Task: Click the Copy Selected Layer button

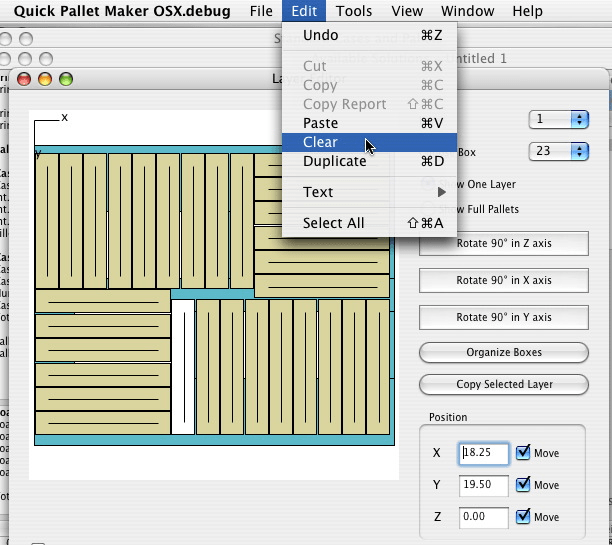Action: pyautogui.click(x=503, y=384)
